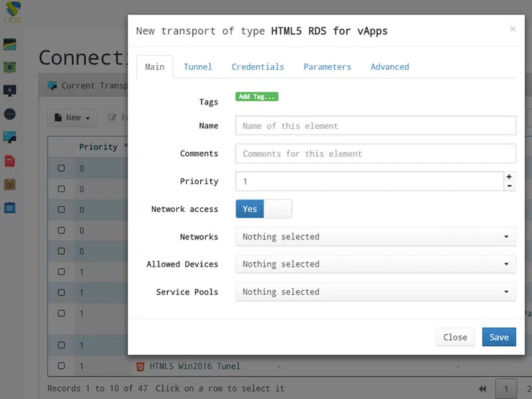Open the dark circle with dots sidebar icon
Screen dimensions: 532x399
point(9,114)
